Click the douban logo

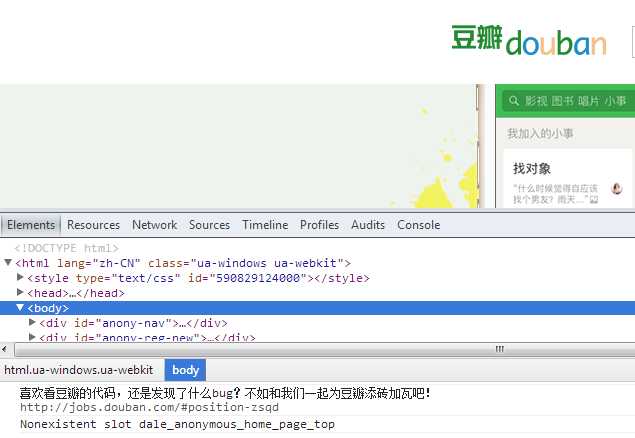coord(529,40)
